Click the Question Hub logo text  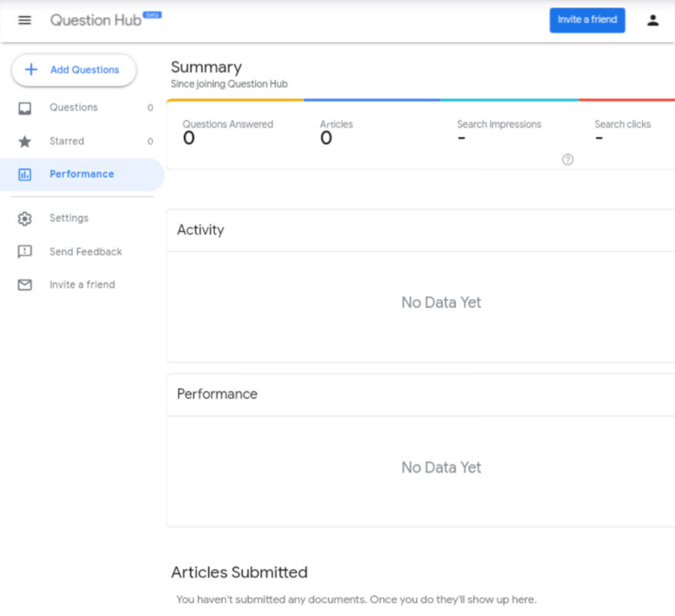click(x=95, y=20)
